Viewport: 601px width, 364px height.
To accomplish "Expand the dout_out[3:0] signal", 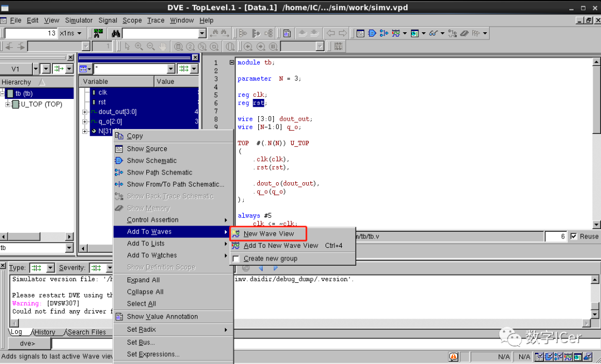I will [85, 112].
